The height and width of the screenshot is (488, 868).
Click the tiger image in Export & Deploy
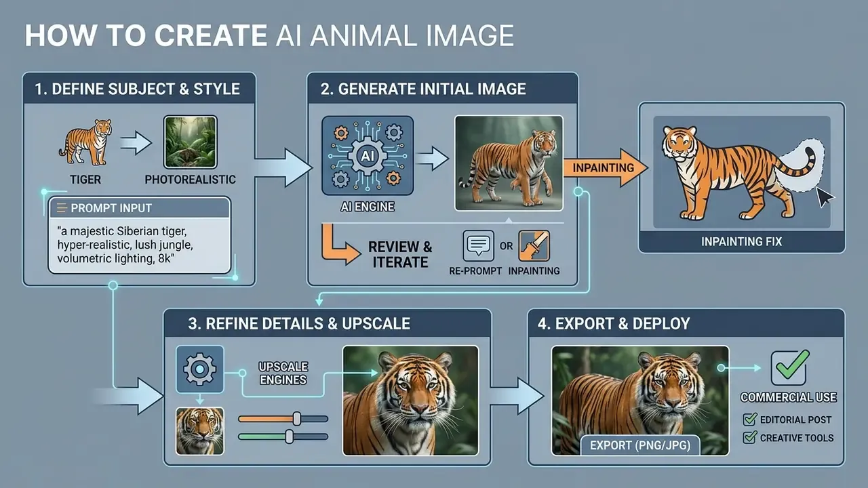tap(640, 400)
